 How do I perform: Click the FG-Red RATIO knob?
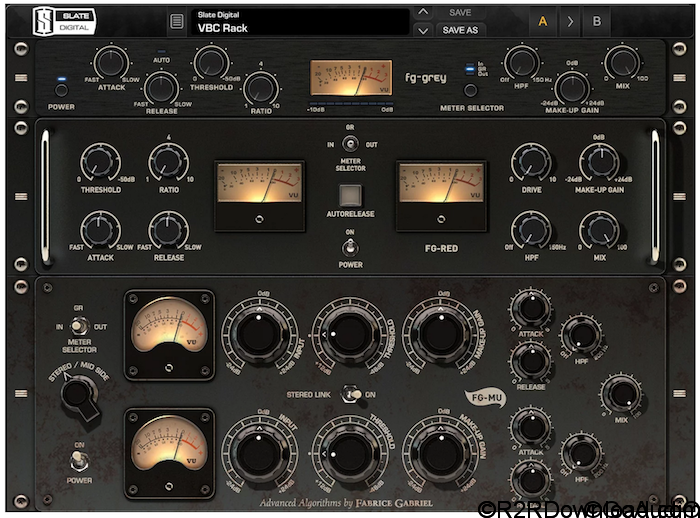tap(168, 163)
